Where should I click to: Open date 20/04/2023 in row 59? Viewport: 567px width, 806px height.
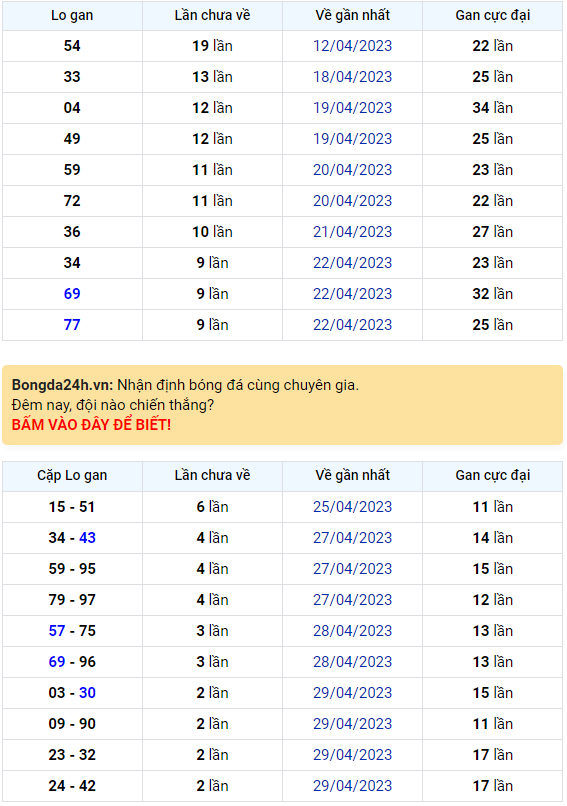[353, 170]
